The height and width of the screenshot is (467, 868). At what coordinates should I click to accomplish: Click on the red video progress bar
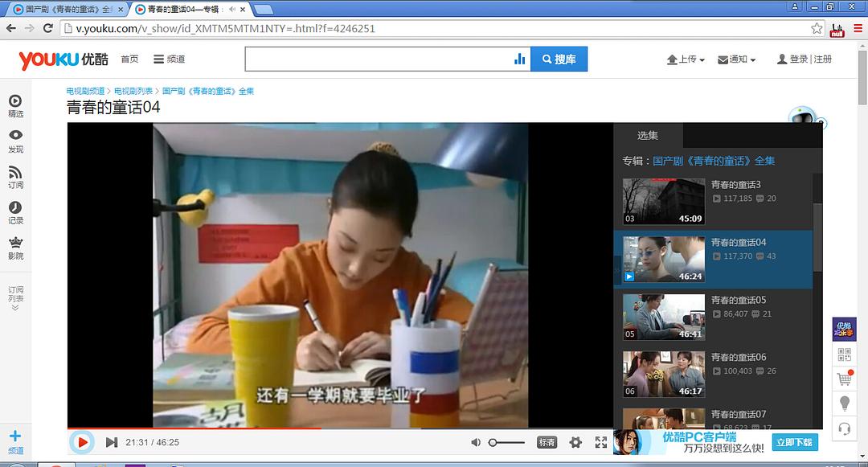point(194,428)
